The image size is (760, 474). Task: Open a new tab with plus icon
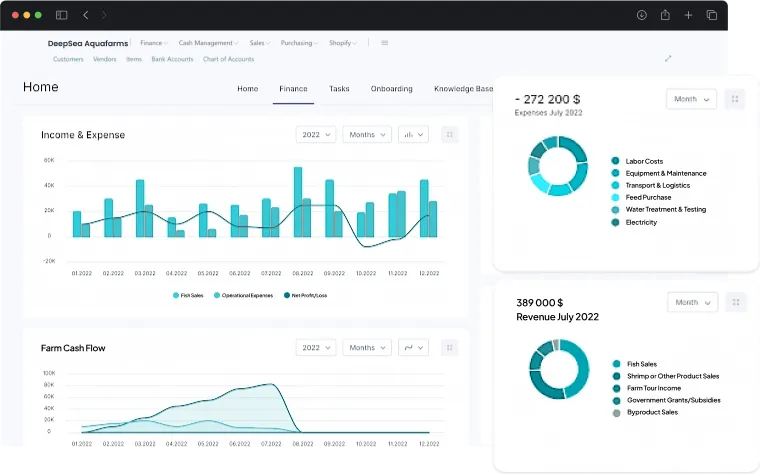point(688,15)
